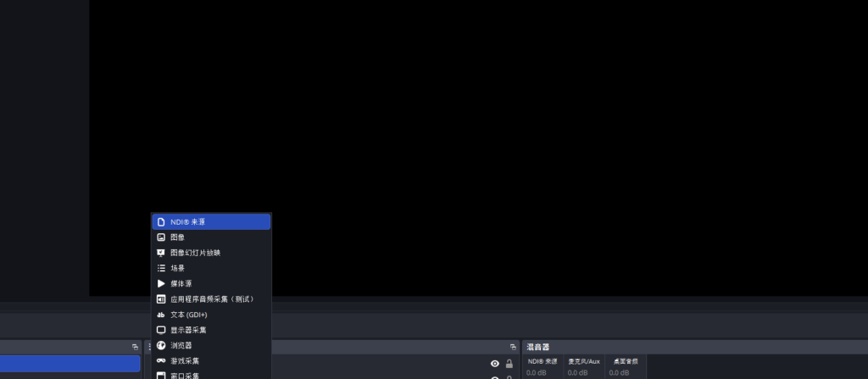Choose the 图像 image source icon
The image size is (868, 379).
click(x=161, y=237)
